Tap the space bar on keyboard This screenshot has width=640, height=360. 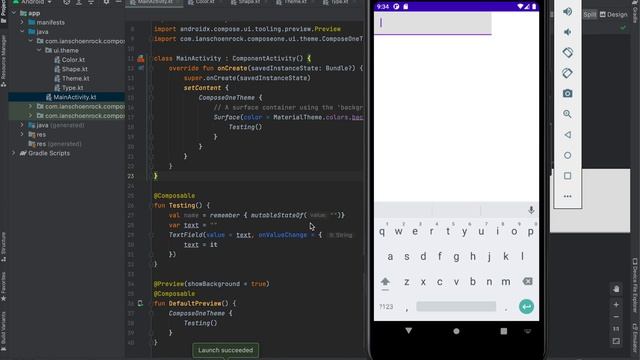456,307
